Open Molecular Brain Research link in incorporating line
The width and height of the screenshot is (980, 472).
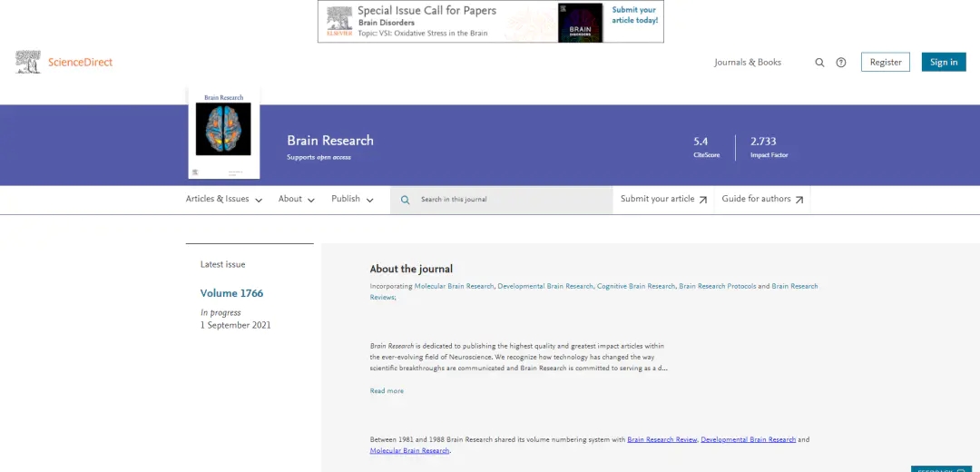(455, 286)
